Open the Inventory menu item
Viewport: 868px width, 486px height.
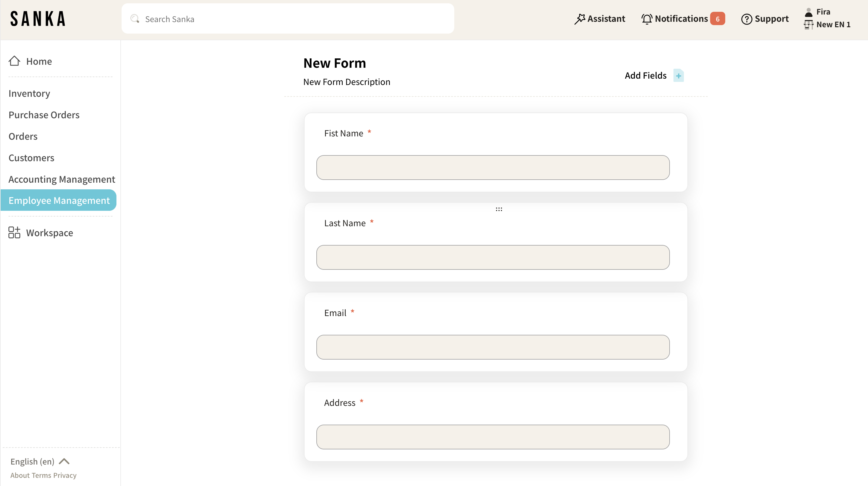[x=29, y=93]
